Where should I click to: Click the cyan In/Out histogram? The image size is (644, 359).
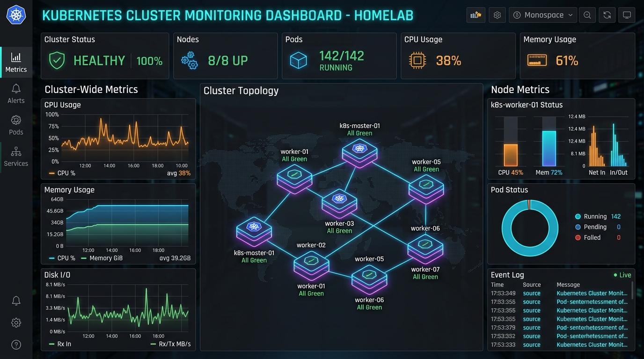pyautogui.click(x=618, y=145)
